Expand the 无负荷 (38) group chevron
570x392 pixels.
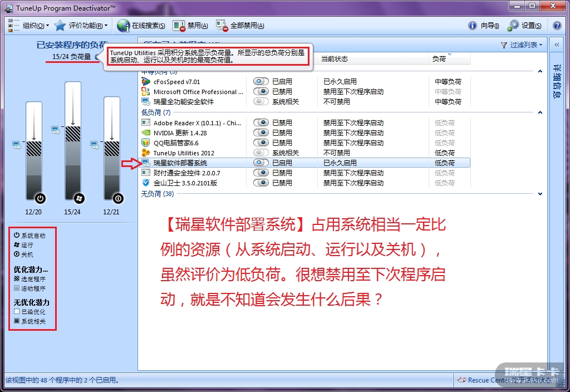click(x=540, y=194)
